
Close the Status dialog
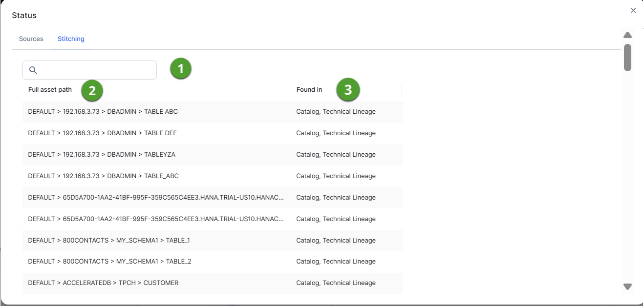pyautogui.click(x=633, y=10)
